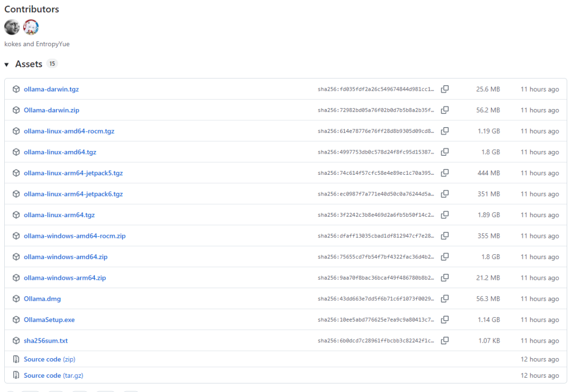
Task: Download ollama-darwin.tgz
Action: [x=51, y=89]
